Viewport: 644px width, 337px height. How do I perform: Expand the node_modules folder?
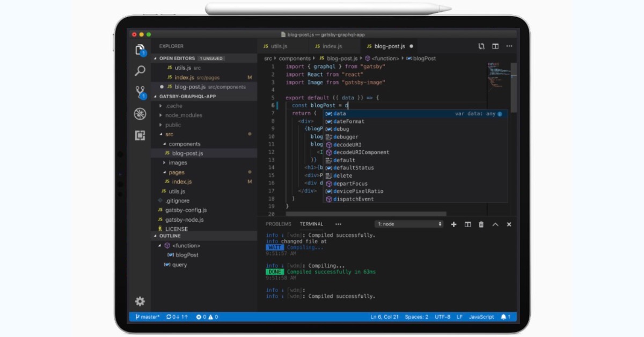click(x=184, y=115)
